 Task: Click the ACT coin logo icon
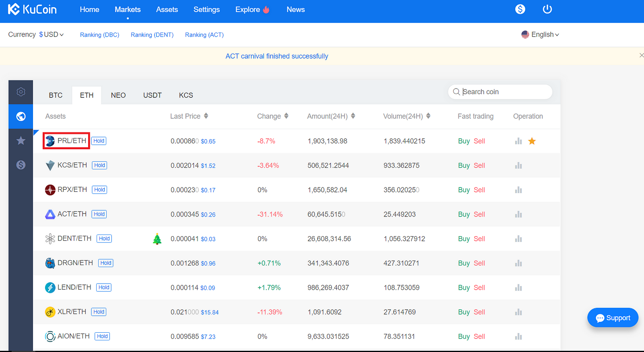tap(50, 214)
